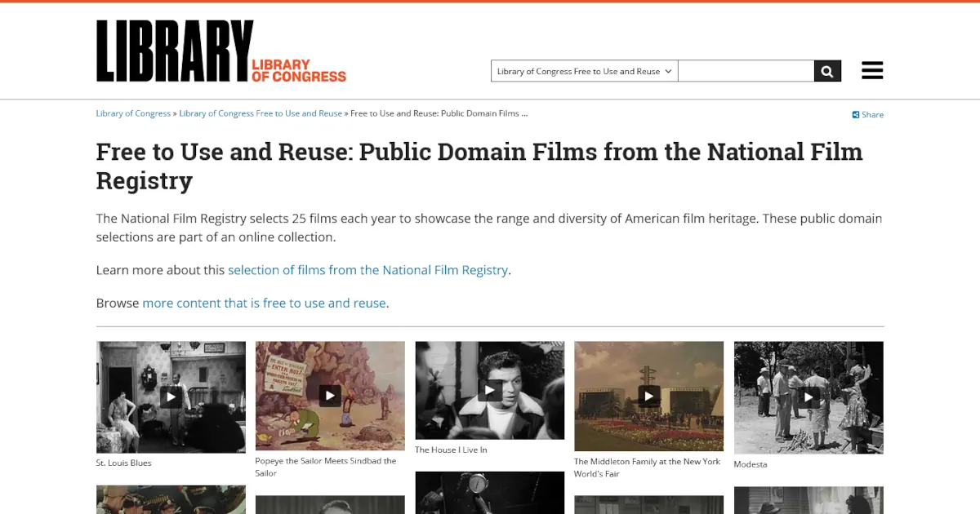Follow the more content free to use link
The image size is (980, 514).
[264, 303]
